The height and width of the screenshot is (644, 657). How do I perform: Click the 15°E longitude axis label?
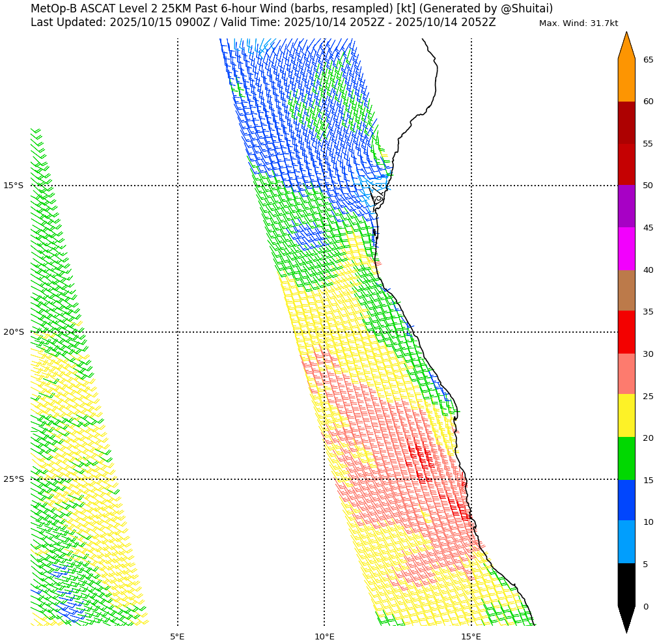pyautogui.click(x=471, y=636)
